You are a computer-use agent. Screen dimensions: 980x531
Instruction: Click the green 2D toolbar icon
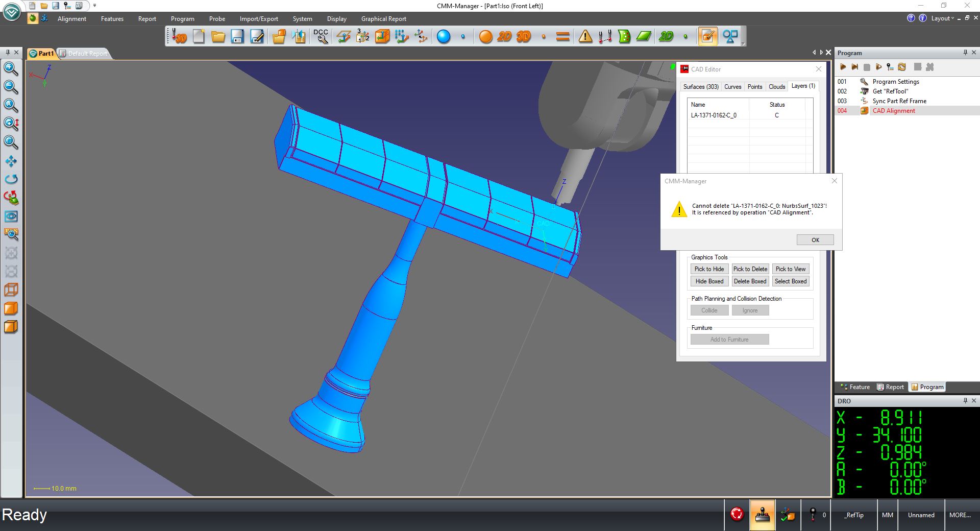tap(666, 36)
